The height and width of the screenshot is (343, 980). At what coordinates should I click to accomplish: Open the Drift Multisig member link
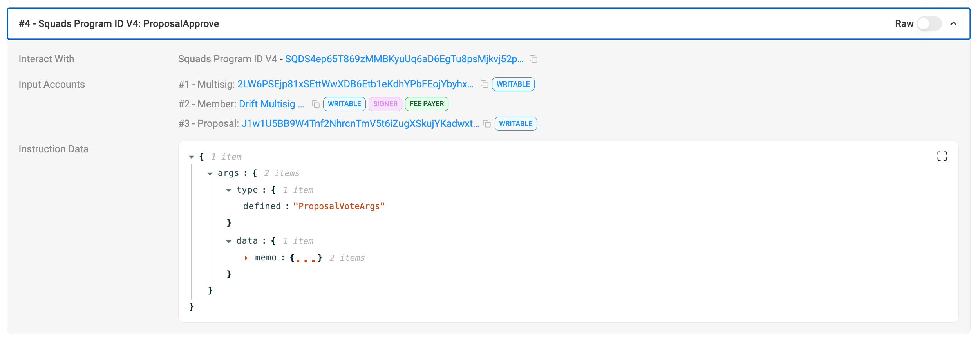(x=271, y=104)
